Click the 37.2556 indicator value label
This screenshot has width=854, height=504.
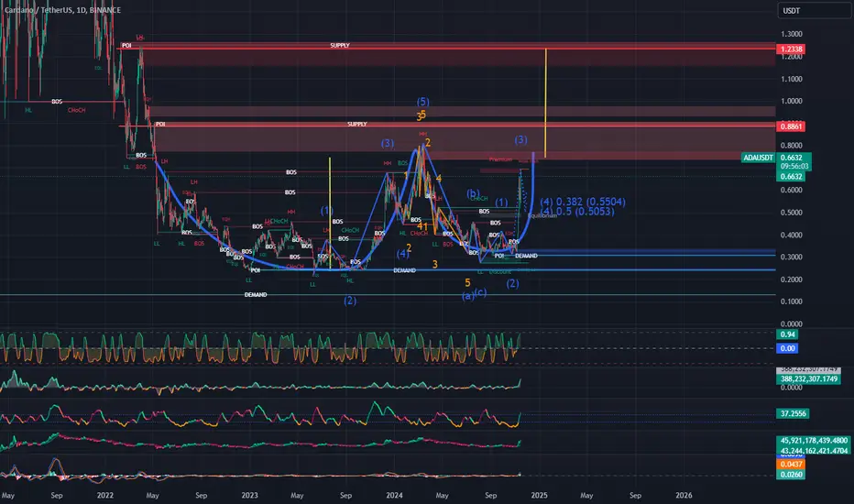tap(793, 413)
